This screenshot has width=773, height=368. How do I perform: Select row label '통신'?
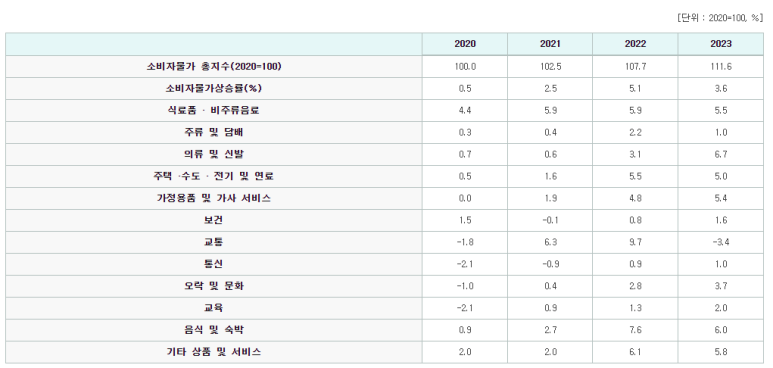tap(214, 264)
